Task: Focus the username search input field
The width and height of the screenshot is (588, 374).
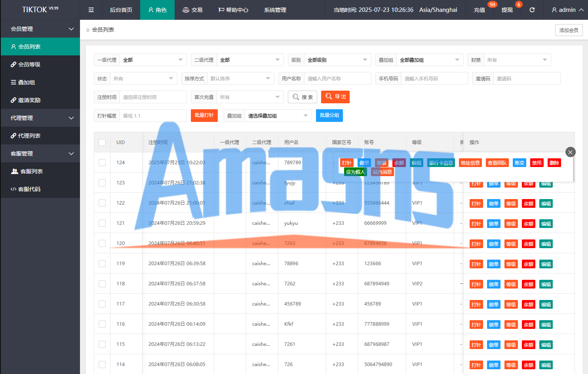Action: pos(337,79)
